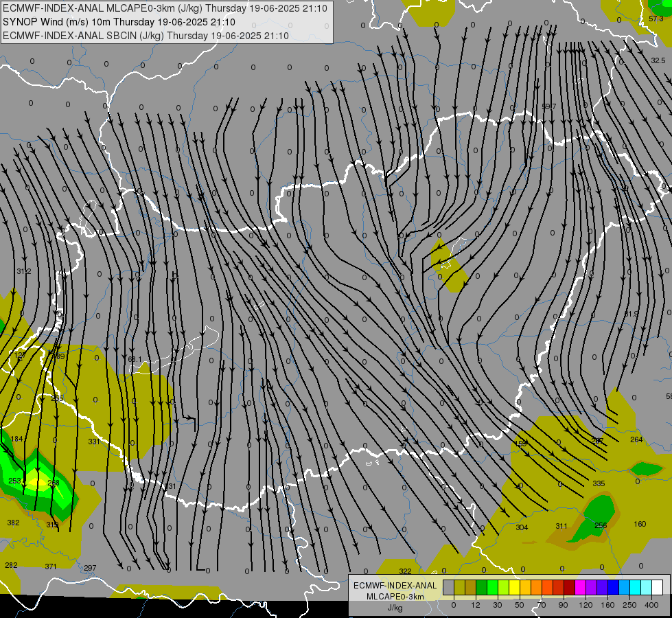Click the legend tick label 400
The height and width of the screenshot is (618, 672).
651,605
